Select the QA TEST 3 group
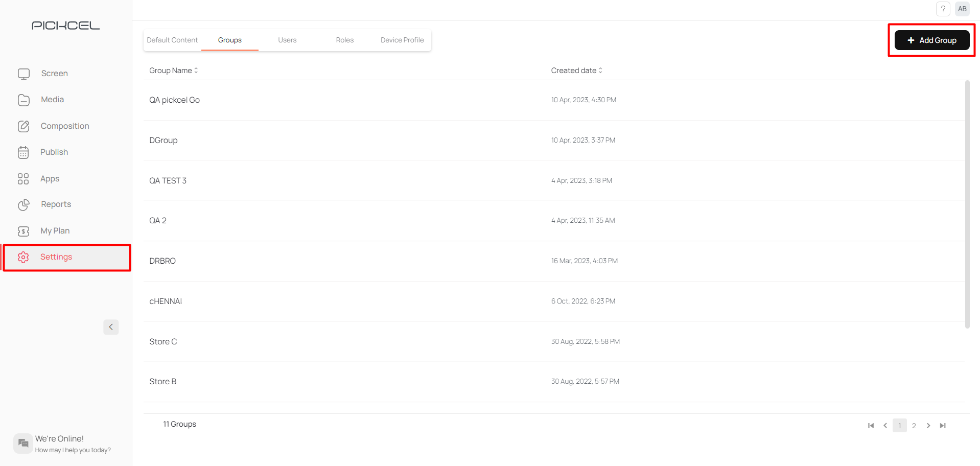Screen dimensions: 980x466 pyautogui.click(x=554, y=180)
